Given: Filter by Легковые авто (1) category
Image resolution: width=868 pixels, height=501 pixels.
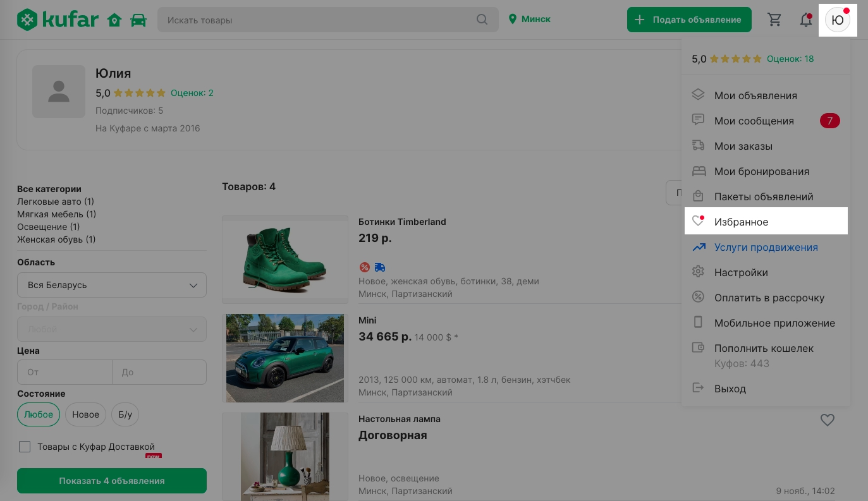Looking at the screenshot, I should tap(56, 202).
